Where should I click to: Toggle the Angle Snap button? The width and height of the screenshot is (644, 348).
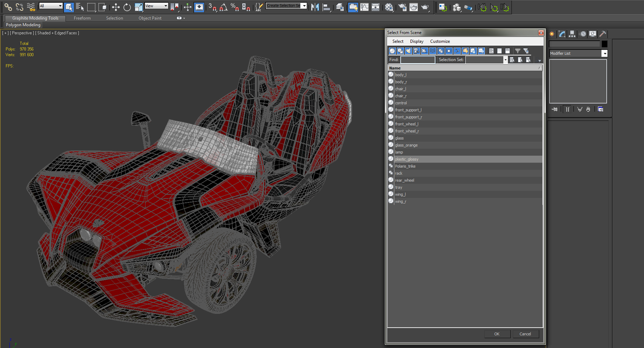pyautogui.click(x=223, y=7)
